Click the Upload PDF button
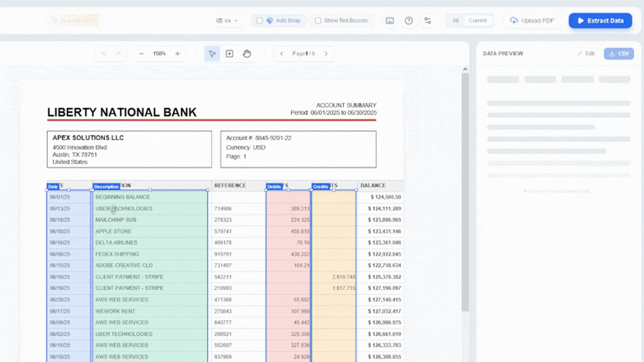This screenshot has width=644, height=362. click(532, 21)
